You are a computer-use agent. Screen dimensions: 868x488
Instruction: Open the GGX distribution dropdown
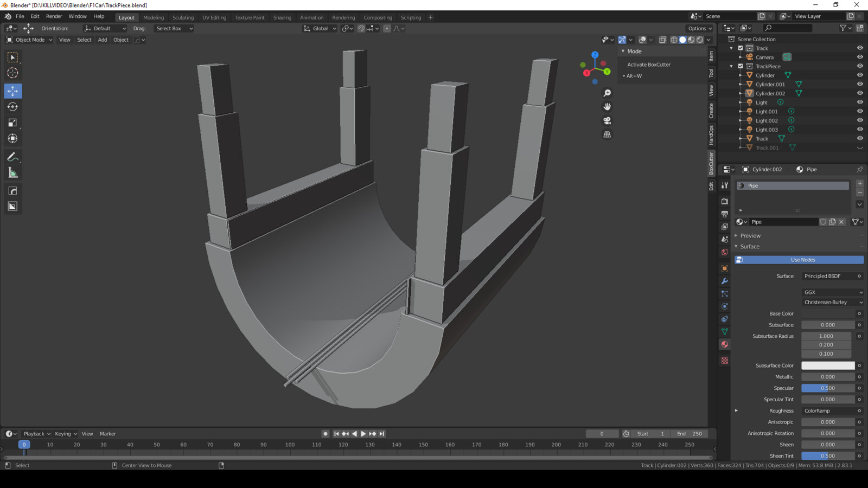(x=833, y=292)
